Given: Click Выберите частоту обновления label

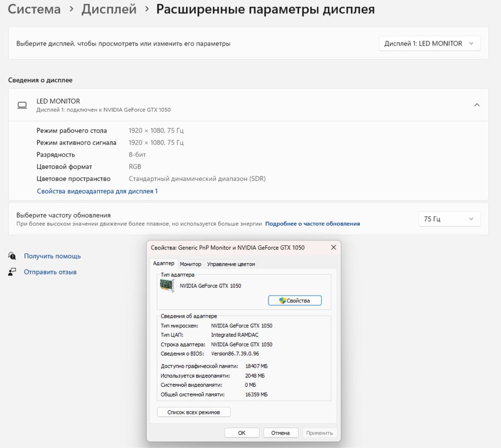Looking at the screenshot, I should point(64,215).
